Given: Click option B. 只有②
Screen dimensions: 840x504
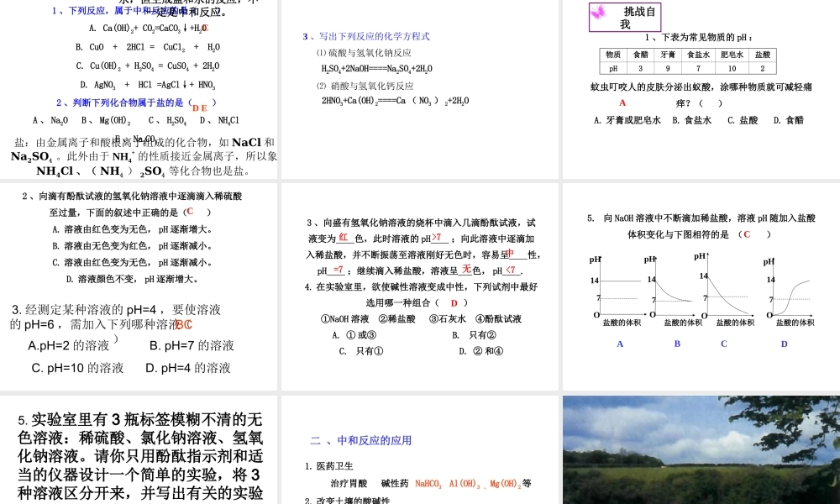Looking at the screenshot, I should [x=474, y=335].
